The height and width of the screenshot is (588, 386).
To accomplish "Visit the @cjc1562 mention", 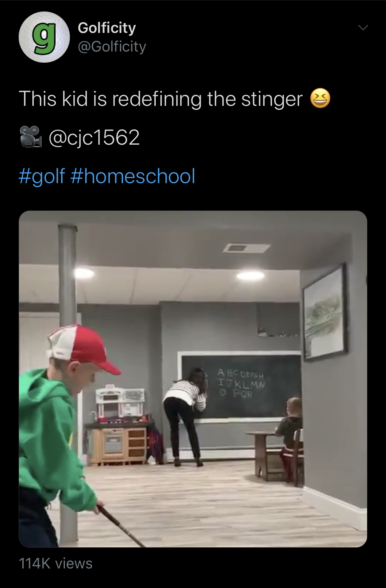I will point(94,138).
